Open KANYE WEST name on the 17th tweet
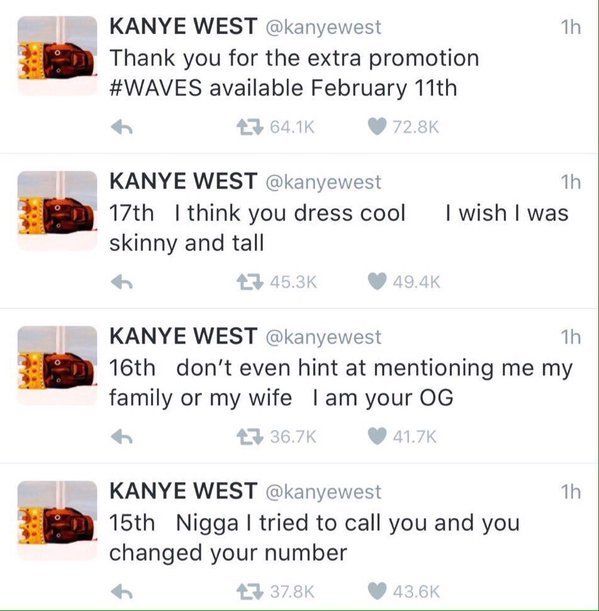The image size is (599, 611). (x=183, y=182)
